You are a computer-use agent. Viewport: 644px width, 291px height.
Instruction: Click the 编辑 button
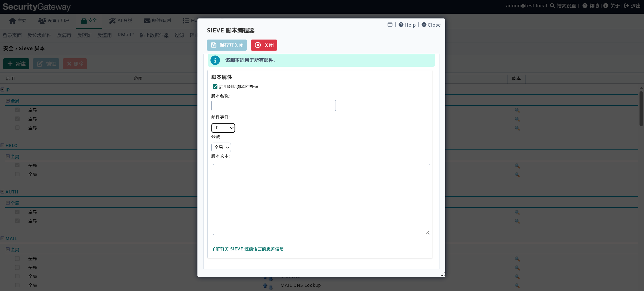[x=46, y=64]
